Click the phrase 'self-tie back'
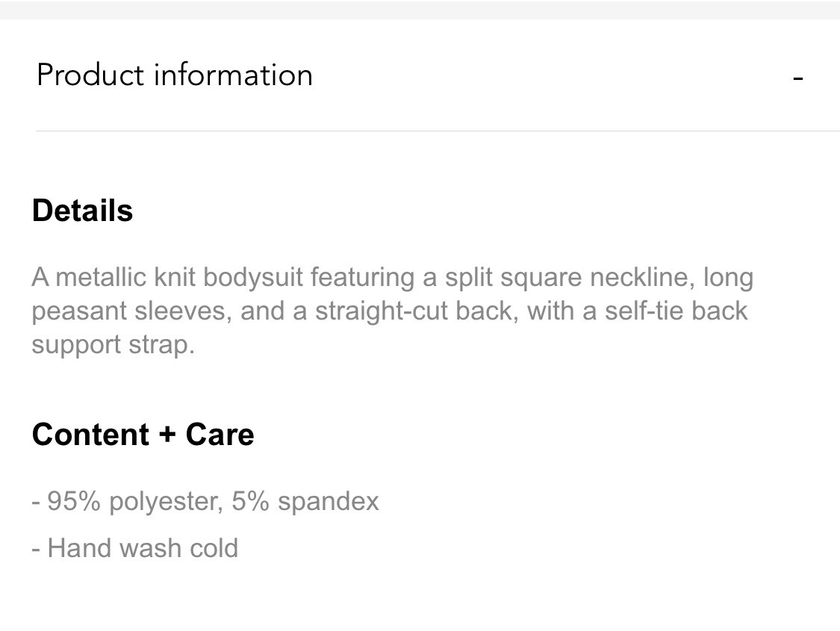The image size is (840, 631). click(676, 311)
